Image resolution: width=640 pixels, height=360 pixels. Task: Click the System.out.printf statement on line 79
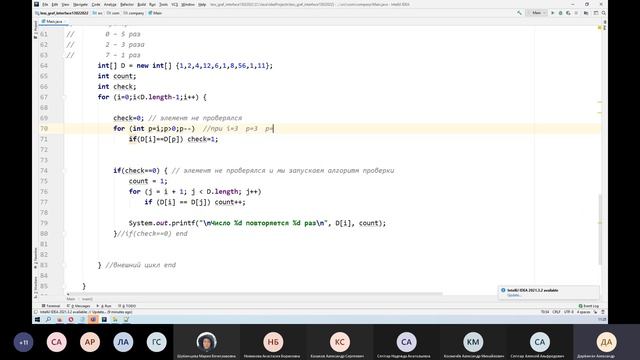pyautogui.click(x=257, y=223)
